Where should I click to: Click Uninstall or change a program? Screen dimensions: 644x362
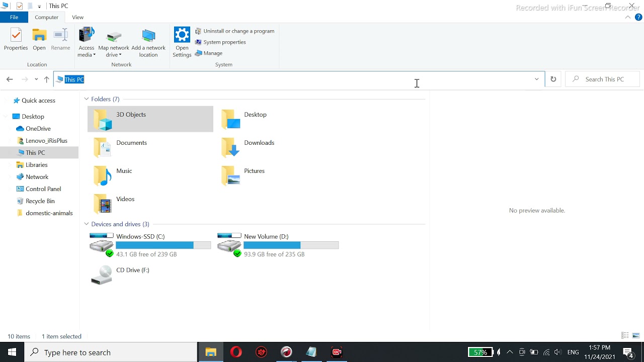tap(234, 31)
